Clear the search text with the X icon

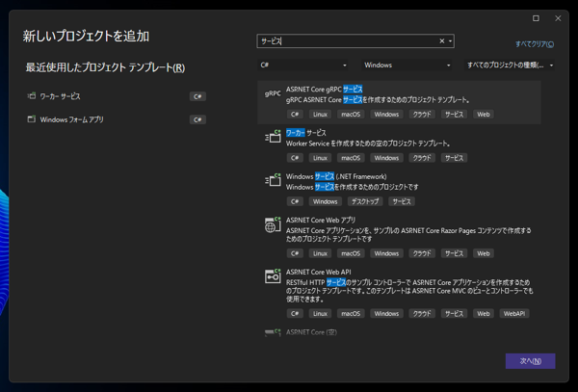click(x=441, y=40)
